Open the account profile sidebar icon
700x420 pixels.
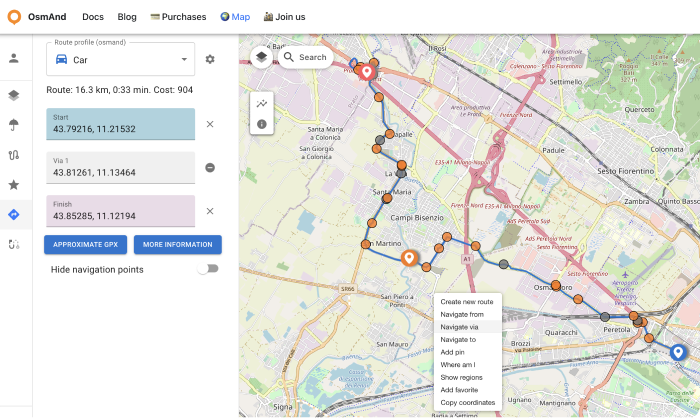[14, 58]
